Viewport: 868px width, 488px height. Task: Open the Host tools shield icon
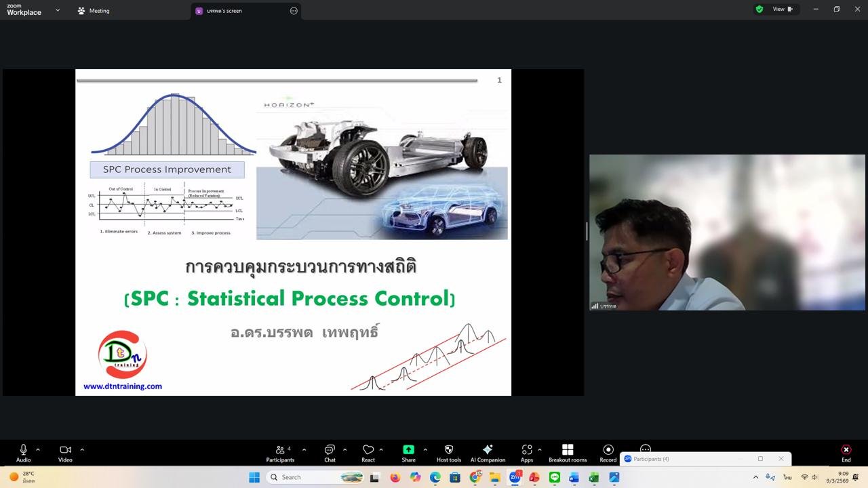tap(448, 450)
